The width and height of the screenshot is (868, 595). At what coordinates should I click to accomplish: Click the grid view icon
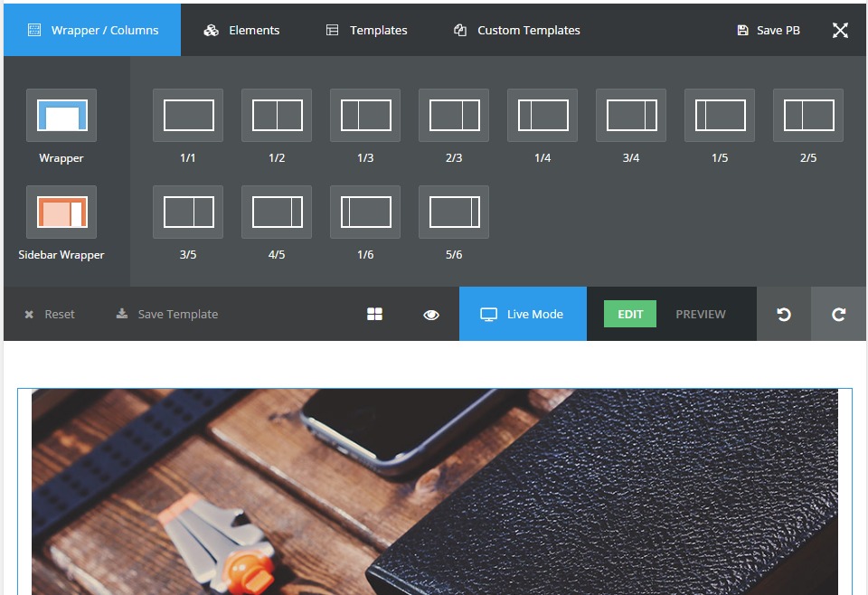(x=374, y=314)
